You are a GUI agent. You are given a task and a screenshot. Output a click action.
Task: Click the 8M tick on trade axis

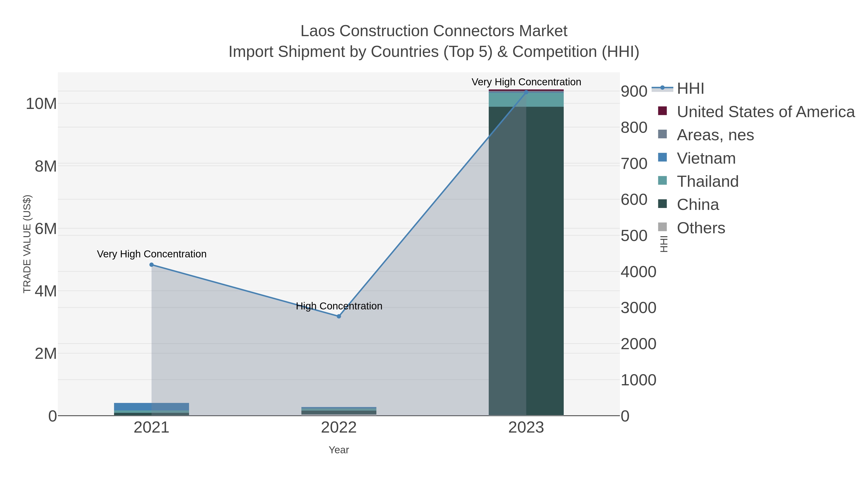46,166
